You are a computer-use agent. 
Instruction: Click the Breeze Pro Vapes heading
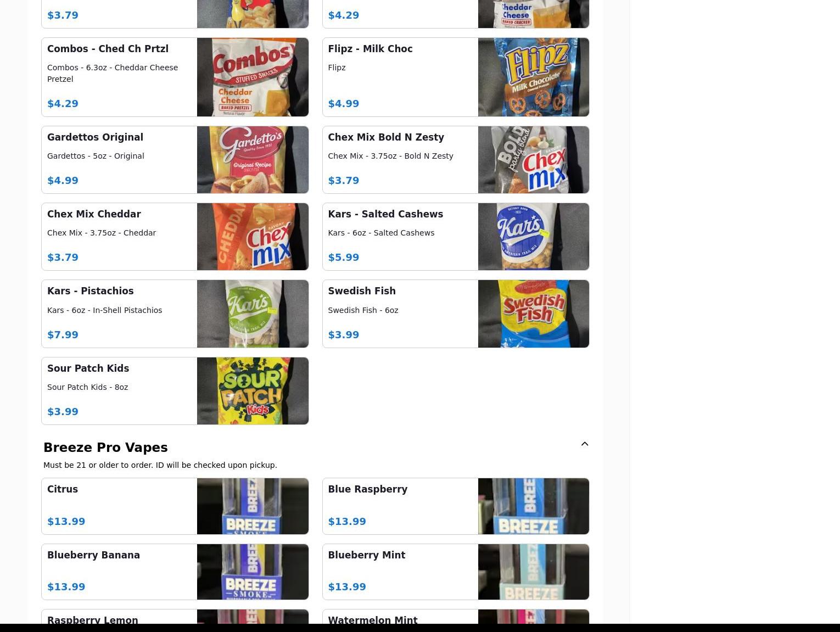[x=105, y=448]
